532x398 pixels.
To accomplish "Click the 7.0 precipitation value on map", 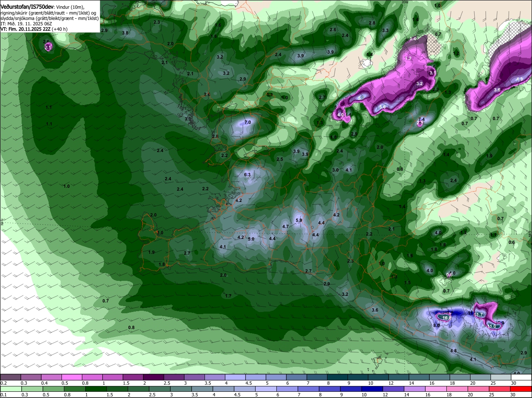I will click(x=248, y=123).
